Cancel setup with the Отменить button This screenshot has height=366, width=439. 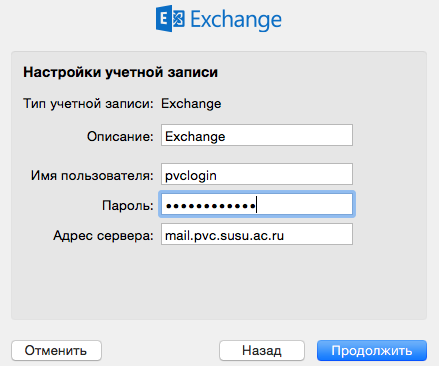(x=56, y=350)
